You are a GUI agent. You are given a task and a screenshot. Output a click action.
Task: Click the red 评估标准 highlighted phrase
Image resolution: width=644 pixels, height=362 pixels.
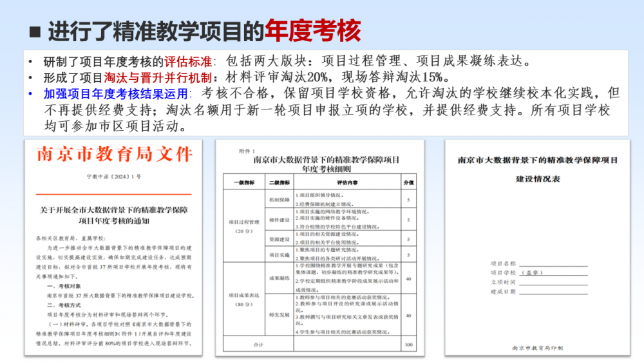click(x=188, y=62)
